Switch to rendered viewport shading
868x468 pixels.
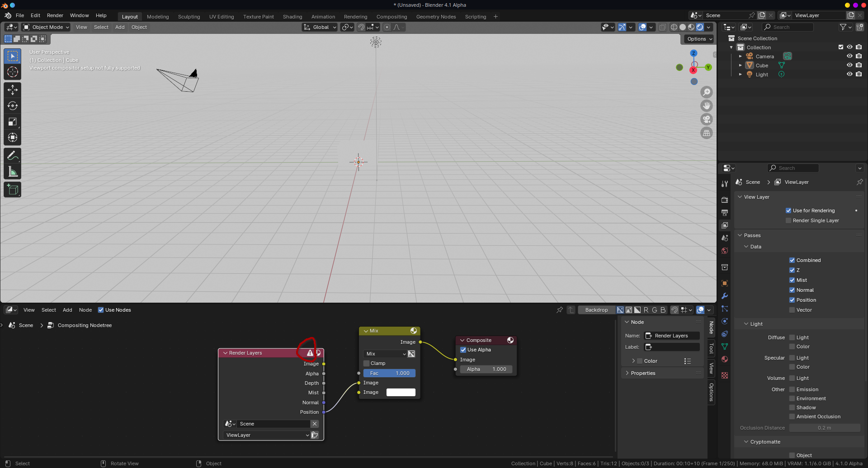click(x=700, y=27)
